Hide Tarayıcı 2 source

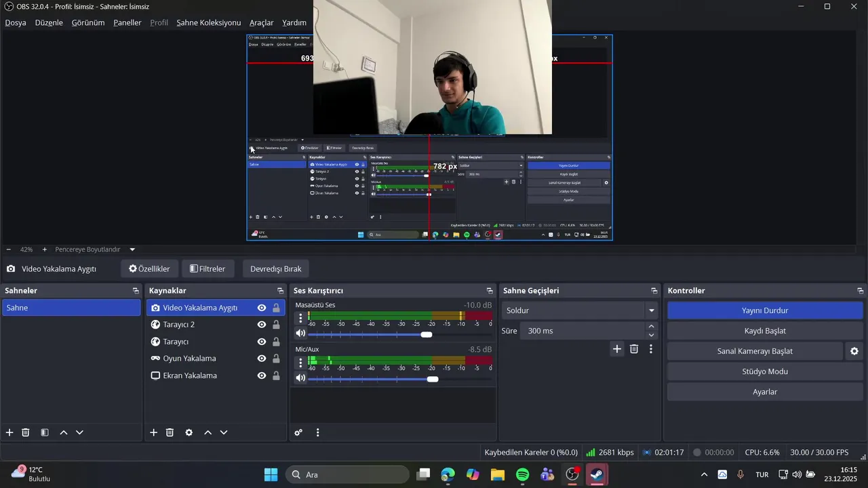click(x=262, y=325)
